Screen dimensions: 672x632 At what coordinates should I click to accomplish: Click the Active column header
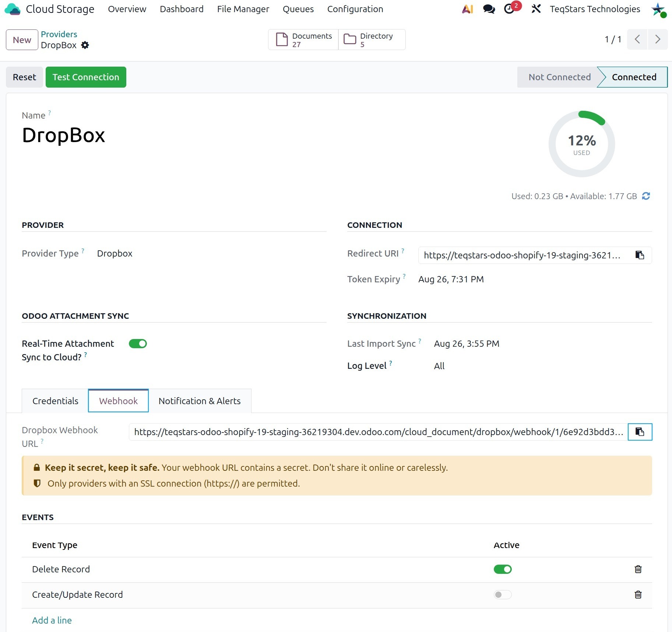tap(506, 545)
